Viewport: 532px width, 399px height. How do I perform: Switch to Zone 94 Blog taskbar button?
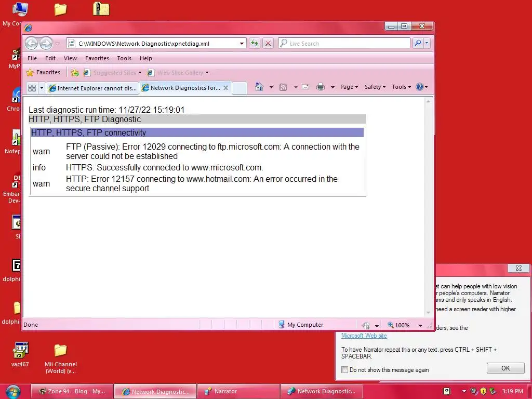(x=72, y=391)
